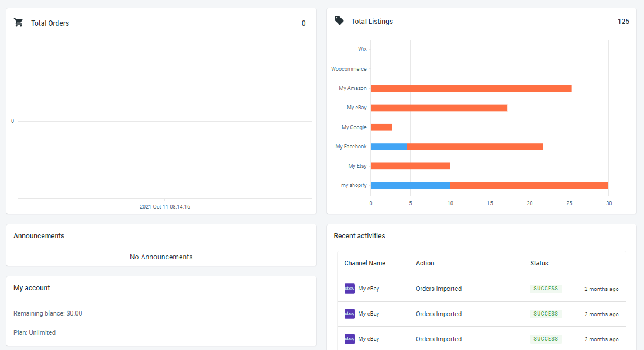Click the My account panel heading
644x350 pixels.
pos(32,288)
